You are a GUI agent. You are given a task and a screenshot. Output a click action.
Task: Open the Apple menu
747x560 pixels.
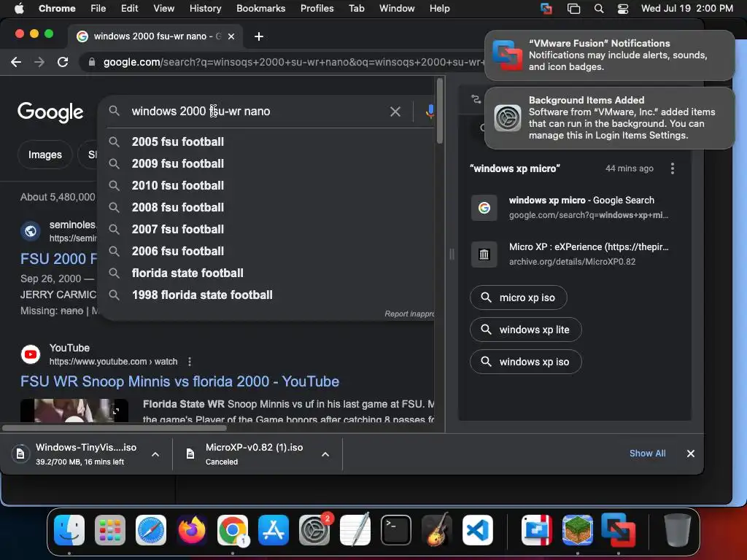19,9
